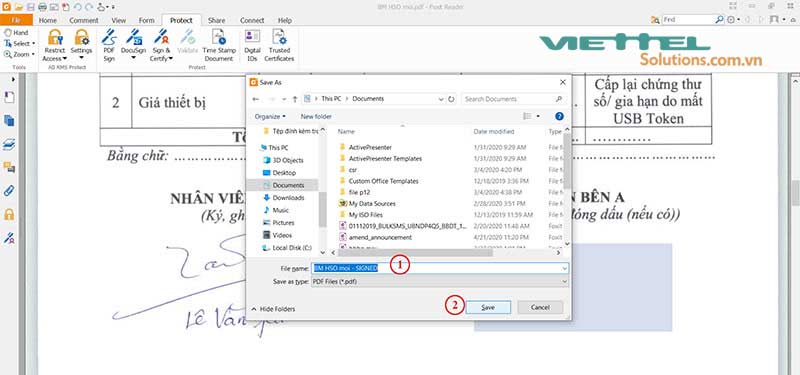Switch to the View ribbon tab
The height and width of the screenshot is (375, 800).
pos(118,20)
